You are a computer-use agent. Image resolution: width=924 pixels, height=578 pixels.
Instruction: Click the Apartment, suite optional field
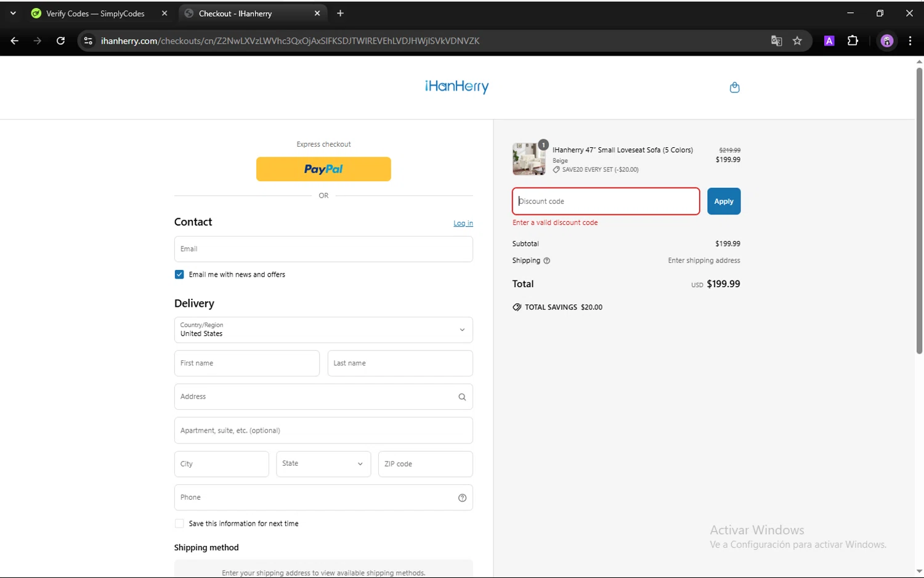coord(323,431)
